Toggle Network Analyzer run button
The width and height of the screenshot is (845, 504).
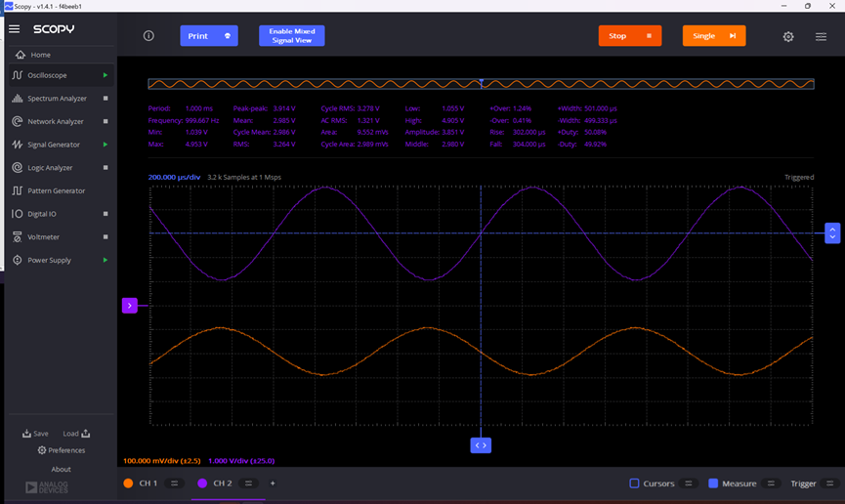tap(106, 122)
